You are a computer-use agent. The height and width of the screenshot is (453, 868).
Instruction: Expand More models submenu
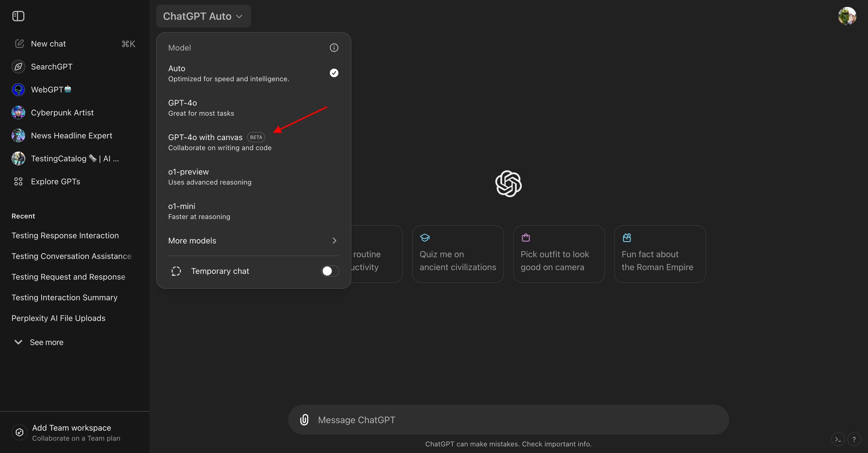(x=253, y=241)
